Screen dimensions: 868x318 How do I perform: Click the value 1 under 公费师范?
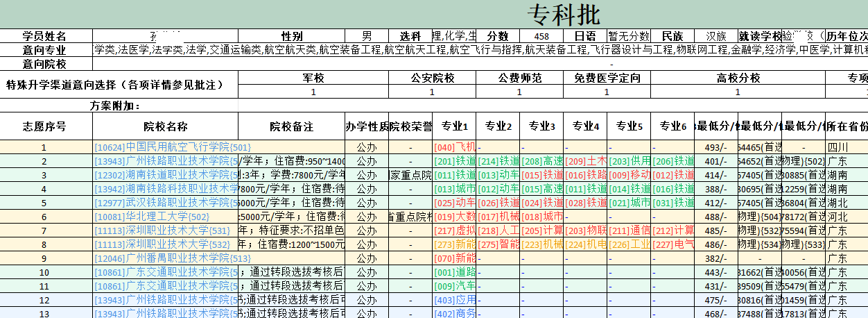(x=519, y=92)
